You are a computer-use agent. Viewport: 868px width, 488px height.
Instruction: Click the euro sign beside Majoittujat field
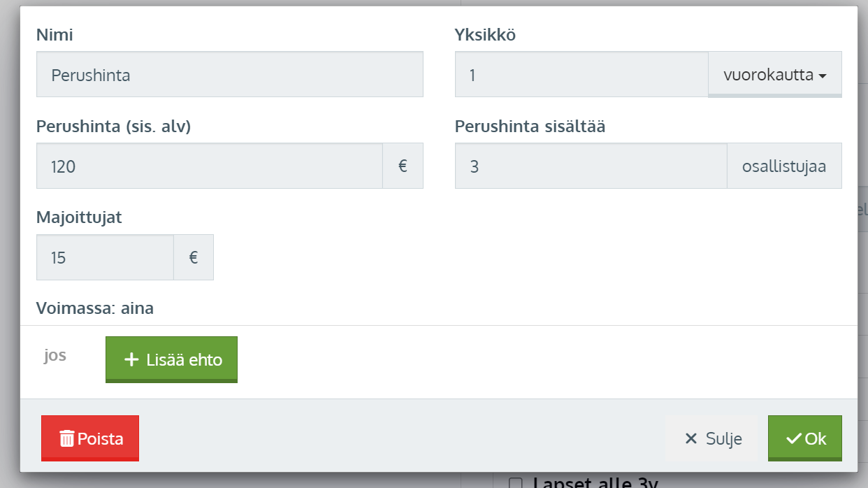(x=194, y=258)
